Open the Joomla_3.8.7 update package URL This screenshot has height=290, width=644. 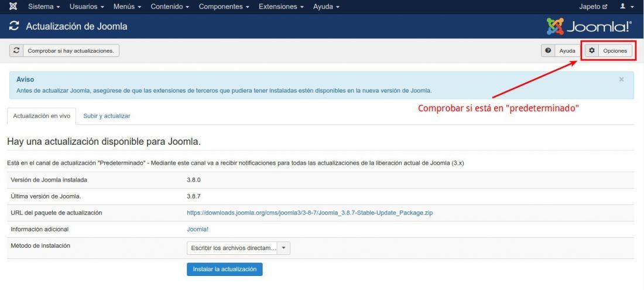pos(310,213)
